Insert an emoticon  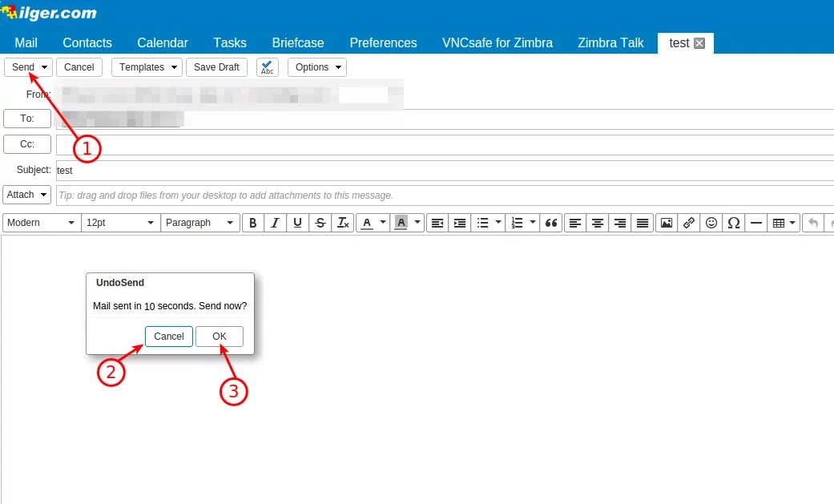[711, 222]
